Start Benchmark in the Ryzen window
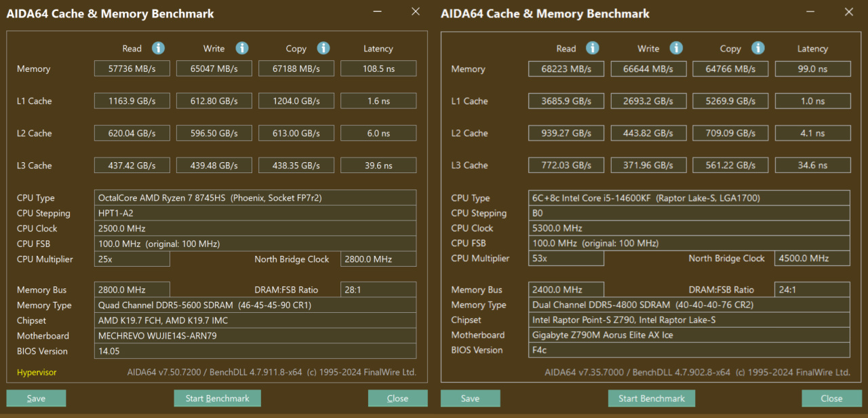This screenshot has width=868, height=418. [217, 398]
